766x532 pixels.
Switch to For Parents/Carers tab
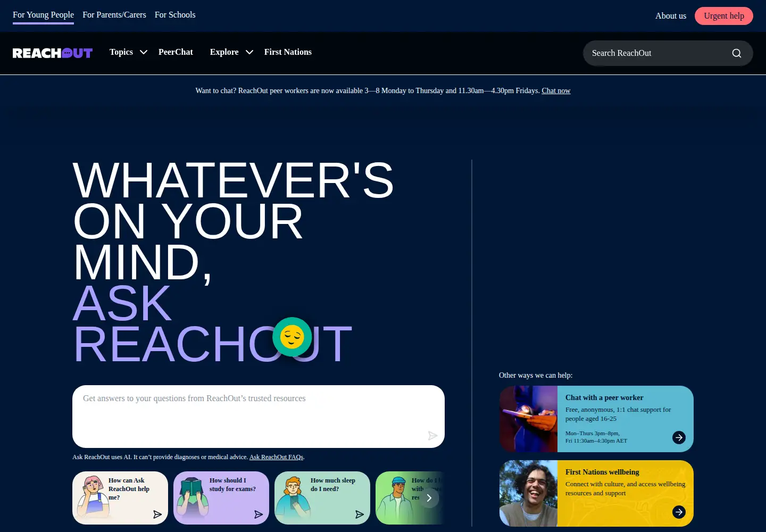point(114,15)
